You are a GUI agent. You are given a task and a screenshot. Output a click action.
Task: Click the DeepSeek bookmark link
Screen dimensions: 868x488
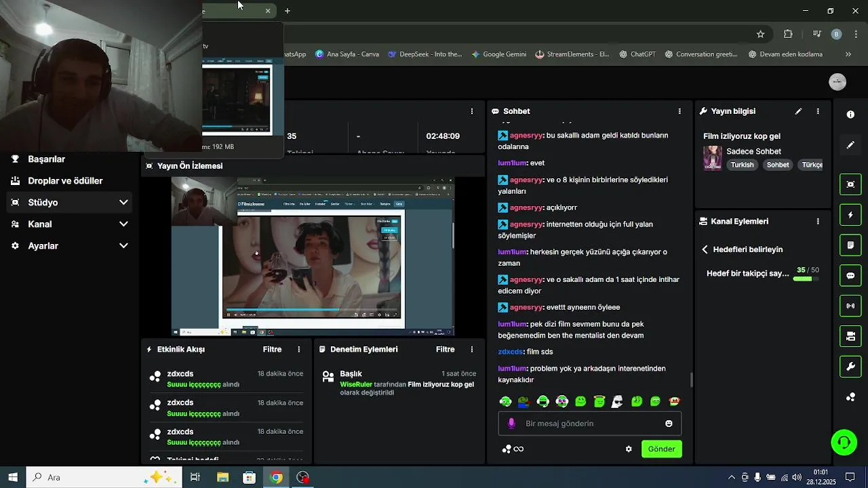click(425, 54)
